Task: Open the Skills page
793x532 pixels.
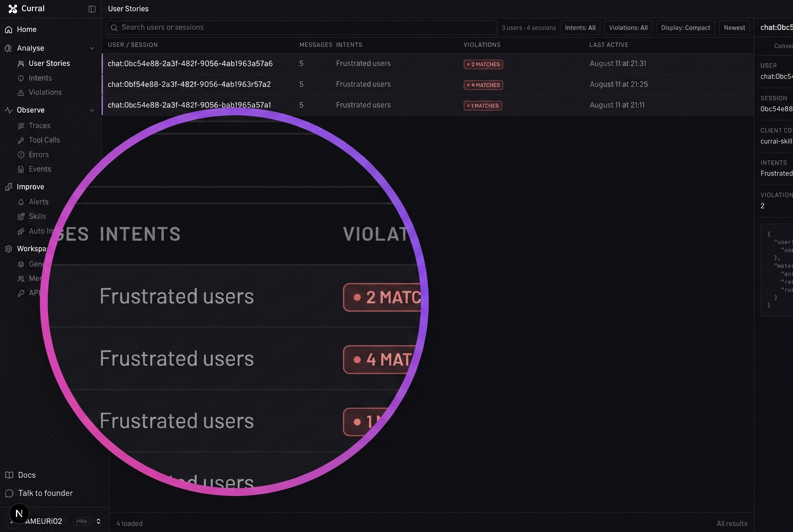Action: tap(37, 216)
